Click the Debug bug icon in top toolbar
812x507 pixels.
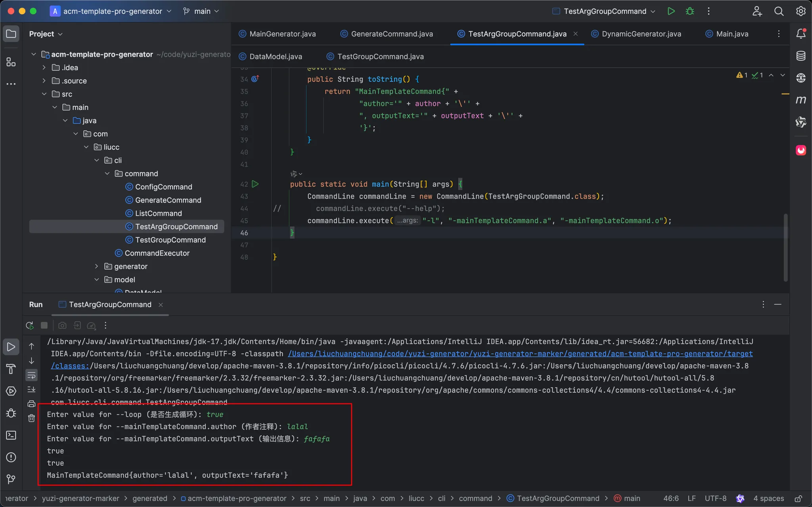tap(690, 11)
